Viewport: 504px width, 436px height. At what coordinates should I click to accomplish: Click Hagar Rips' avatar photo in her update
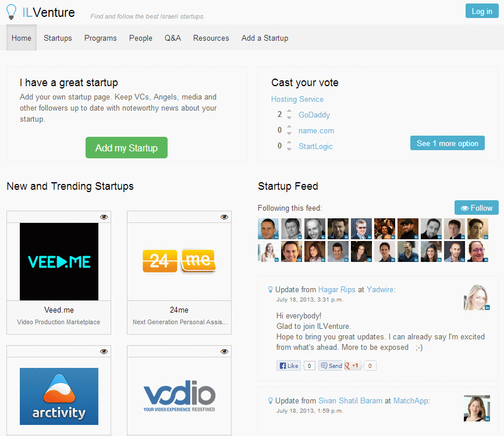477,297
